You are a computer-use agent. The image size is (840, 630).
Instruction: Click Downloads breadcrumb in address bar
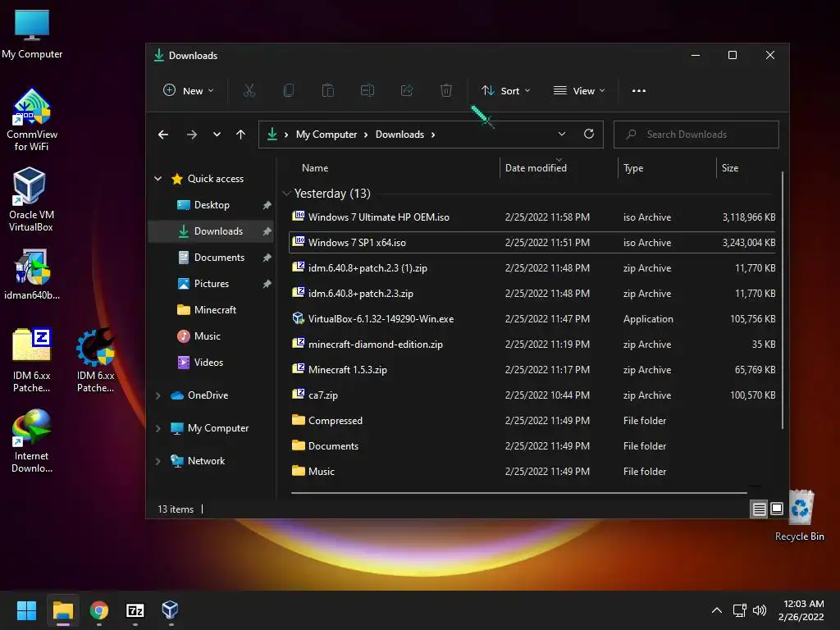pos(399,135)
